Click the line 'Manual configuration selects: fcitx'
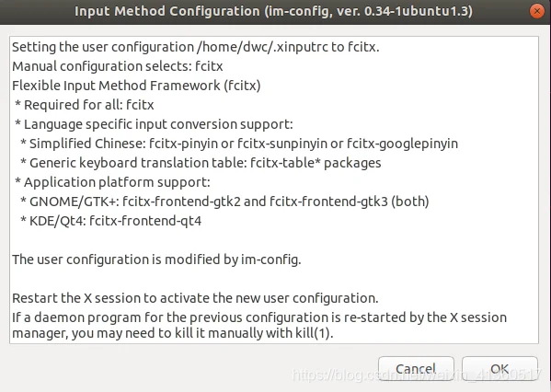 (x=118, y=66)
